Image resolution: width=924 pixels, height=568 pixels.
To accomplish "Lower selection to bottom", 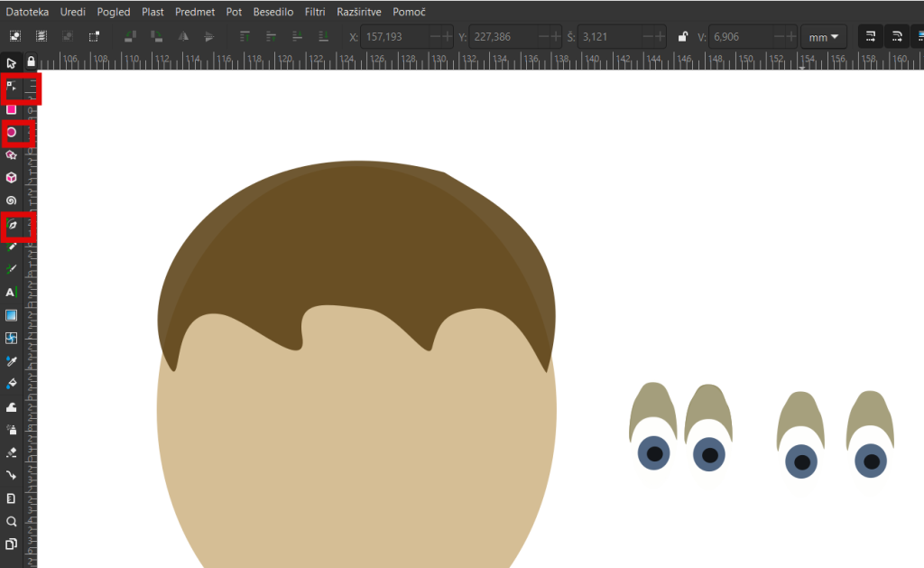I will [x=324, y=36].
